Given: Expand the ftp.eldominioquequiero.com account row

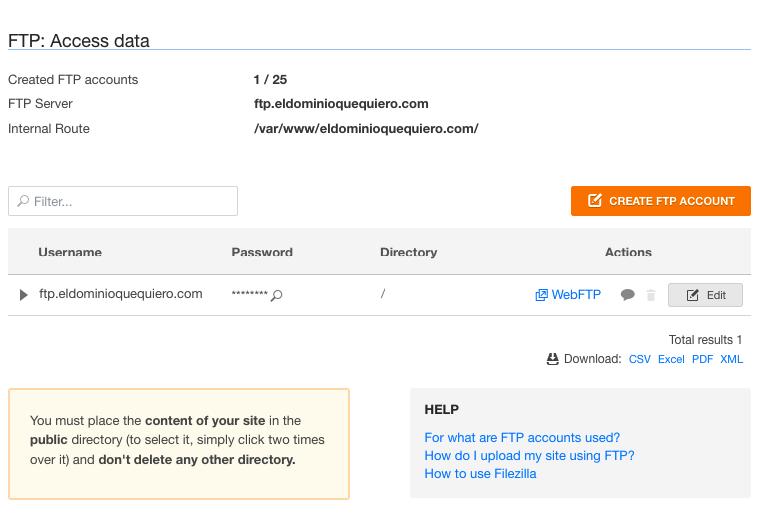Looking at the screenshot, I should (x=24, y=295).
